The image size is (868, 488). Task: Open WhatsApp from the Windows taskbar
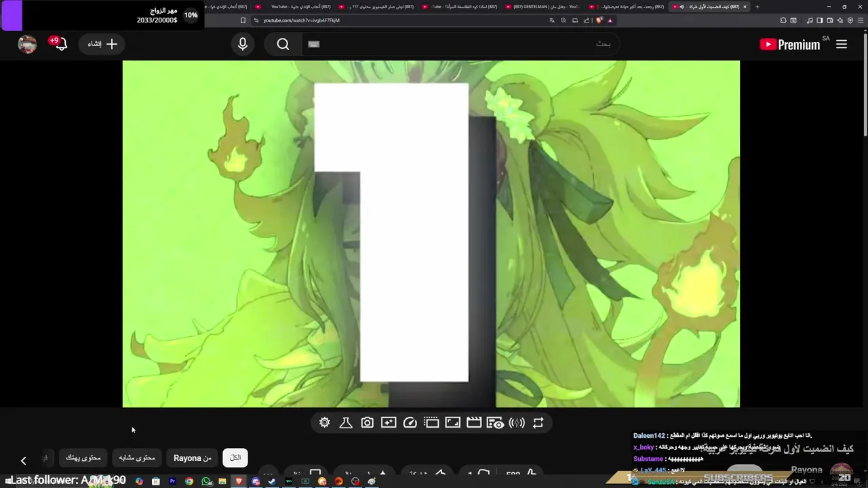[x=206, y=481]
